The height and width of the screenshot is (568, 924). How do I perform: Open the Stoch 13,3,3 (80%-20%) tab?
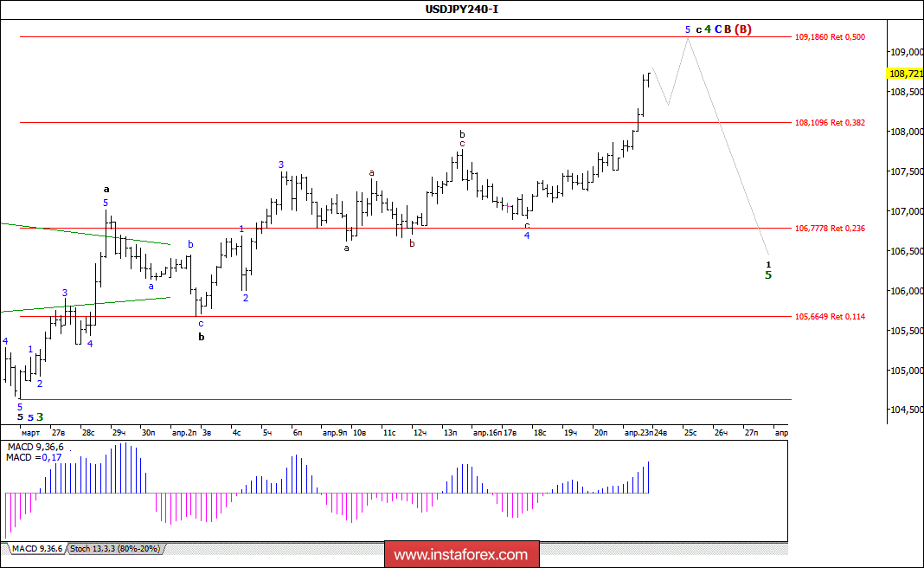click(x=115, y=549)
